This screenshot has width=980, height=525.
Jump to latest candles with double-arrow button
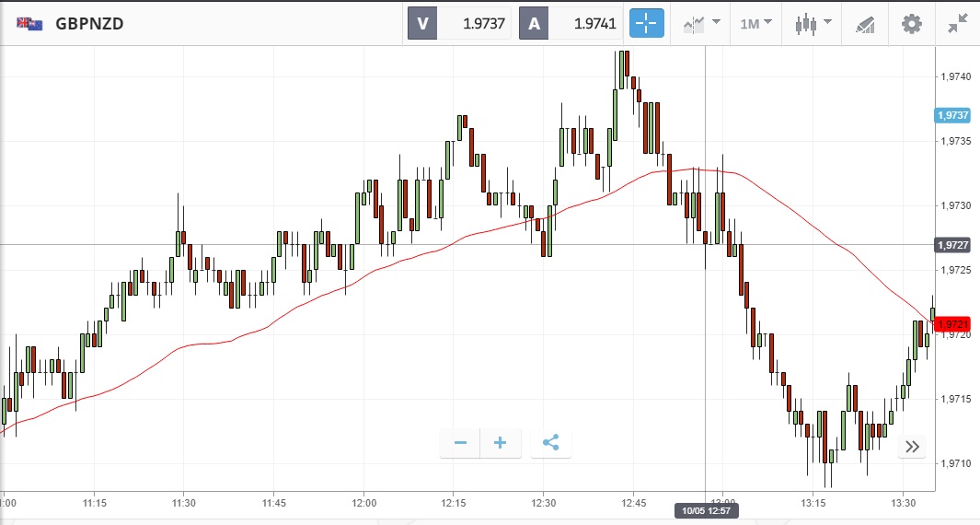point(912,447)
